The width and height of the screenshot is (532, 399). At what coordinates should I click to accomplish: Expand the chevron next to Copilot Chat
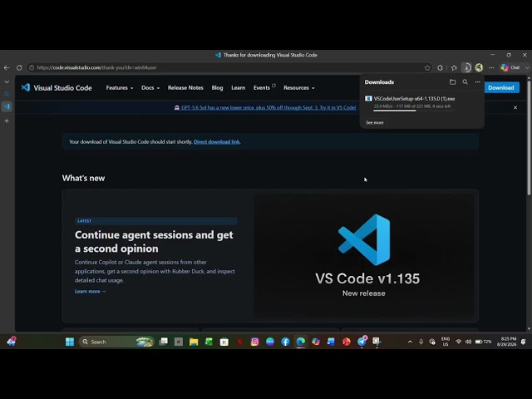(527, 67)
